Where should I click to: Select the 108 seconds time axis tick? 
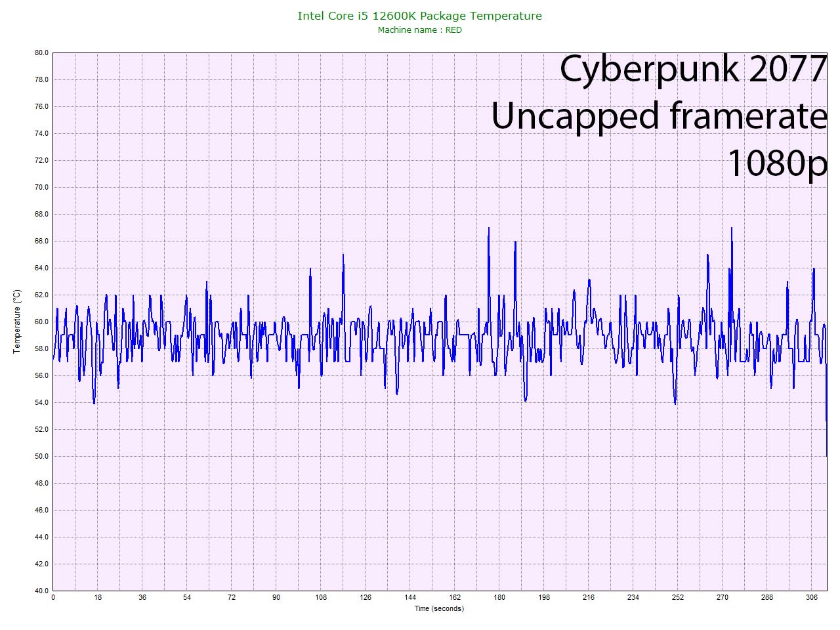(x=321, y=597)
